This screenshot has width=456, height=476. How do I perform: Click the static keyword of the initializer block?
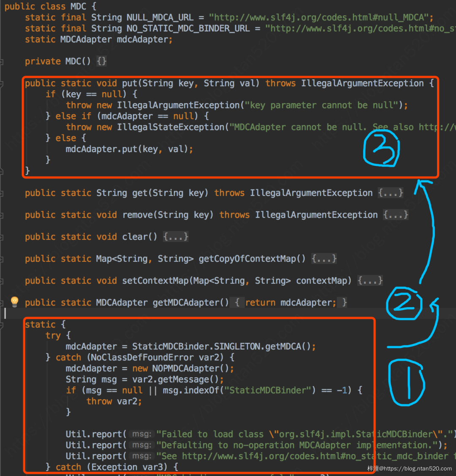[x=41, y=324]
